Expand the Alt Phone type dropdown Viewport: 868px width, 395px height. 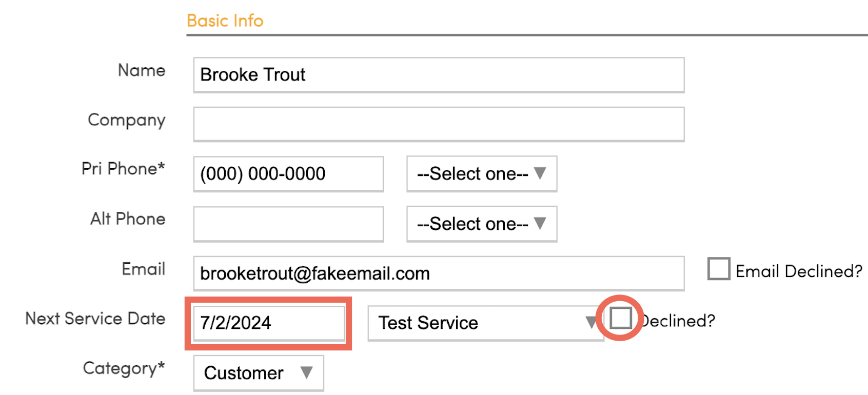point(481,224)
